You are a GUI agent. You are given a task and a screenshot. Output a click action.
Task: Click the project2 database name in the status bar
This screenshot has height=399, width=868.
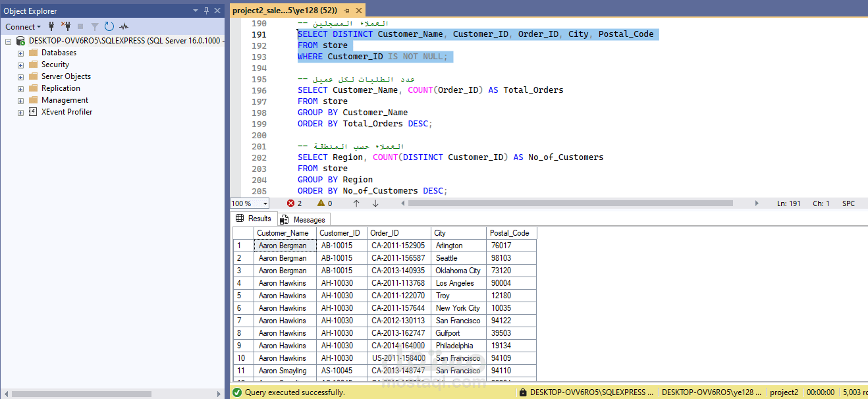784,392
